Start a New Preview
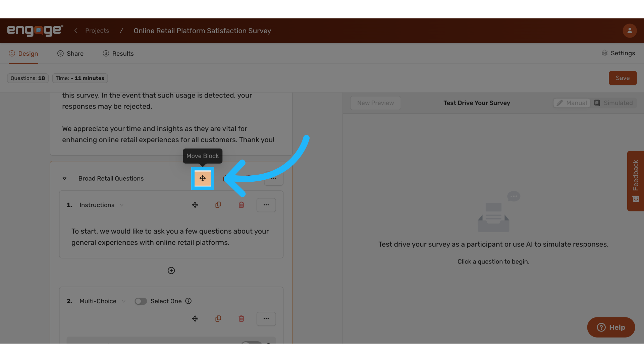Screen dimensions: 644x362 (375, 103)
